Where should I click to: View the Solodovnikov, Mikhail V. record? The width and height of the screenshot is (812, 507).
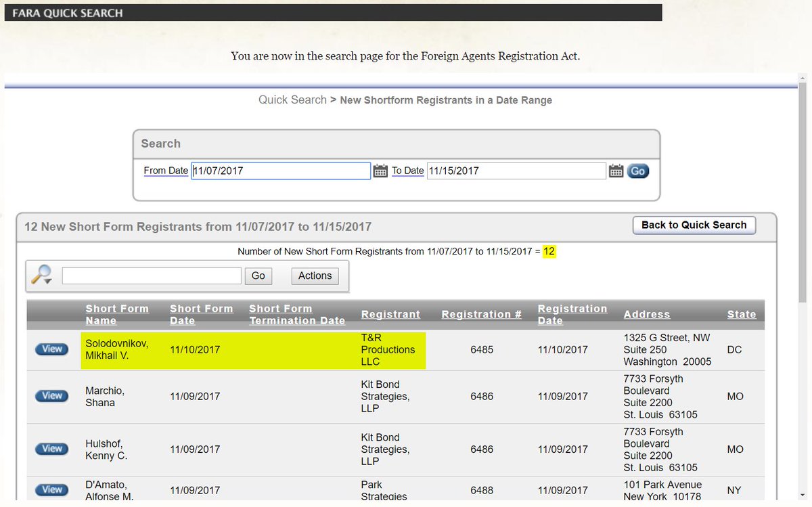(52, 349)
